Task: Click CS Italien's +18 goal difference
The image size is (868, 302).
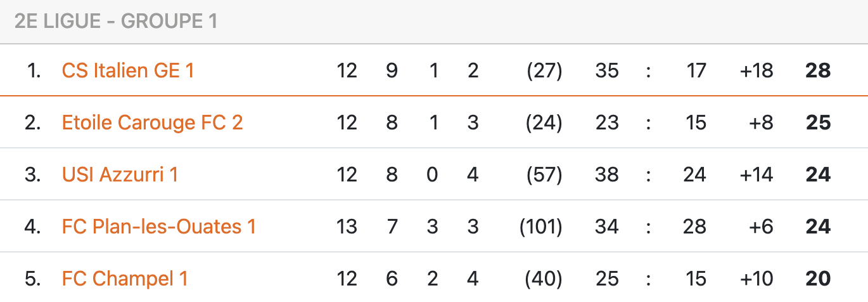Action: [756, 70]
